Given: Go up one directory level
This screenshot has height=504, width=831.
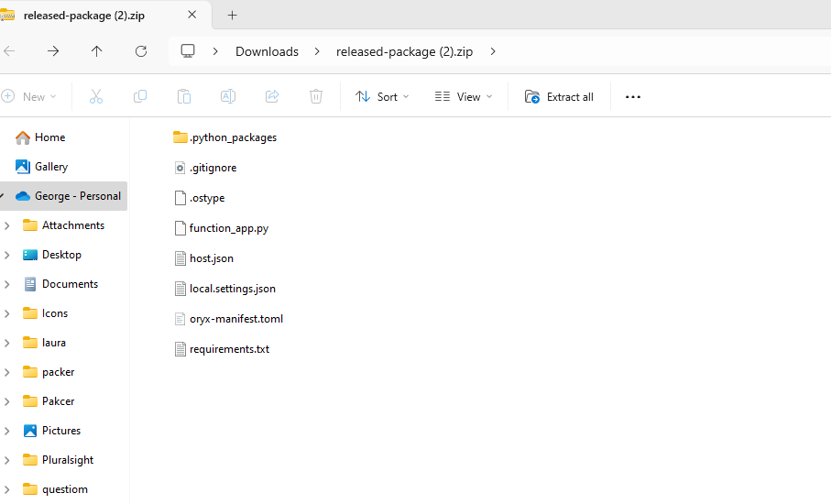Looking at the screenshot, I should click(97, 51).
